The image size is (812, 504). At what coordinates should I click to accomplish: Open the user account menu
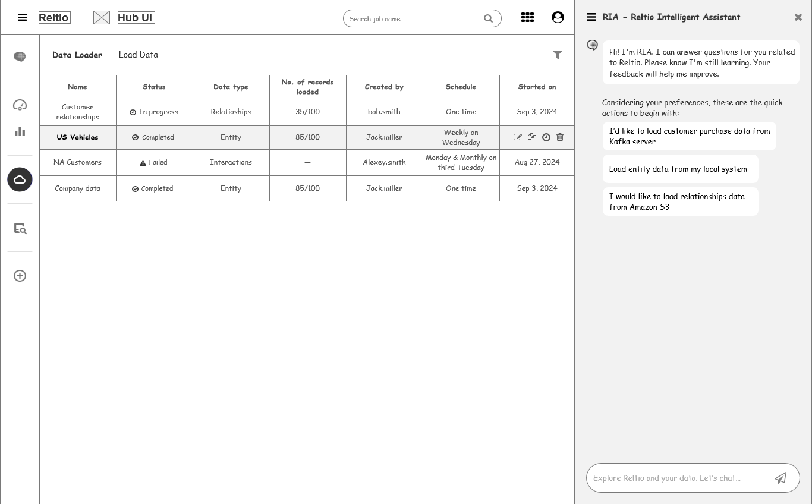(x=558, y=18)
